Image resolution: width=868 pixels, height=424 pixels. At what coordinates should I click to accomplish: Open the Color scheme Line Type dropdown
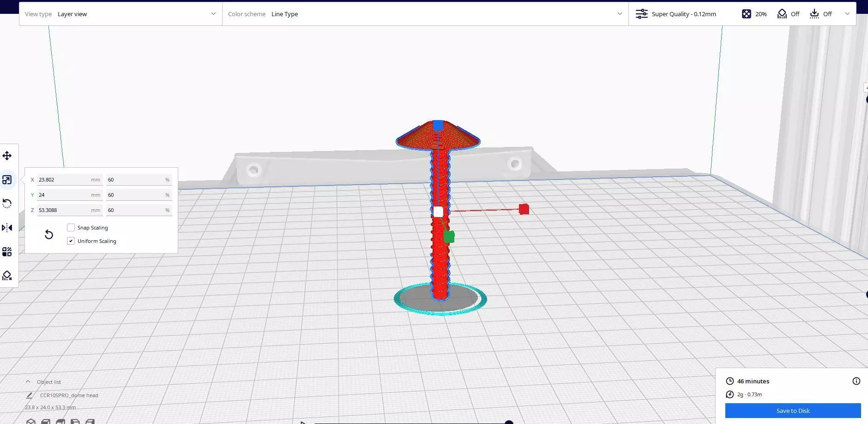click(425, 14)
